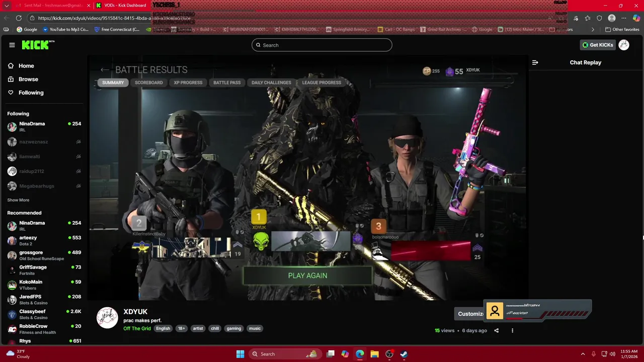Viewport: 644px width, 362px height.
Task: Click the Get KICKs button
Action: click(x=598, y=45)
